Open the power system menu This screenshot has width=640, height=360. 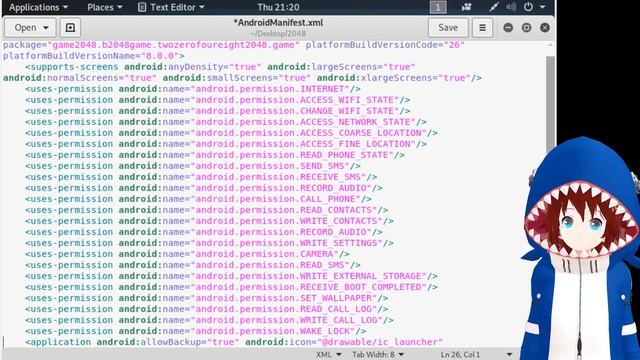528,7
